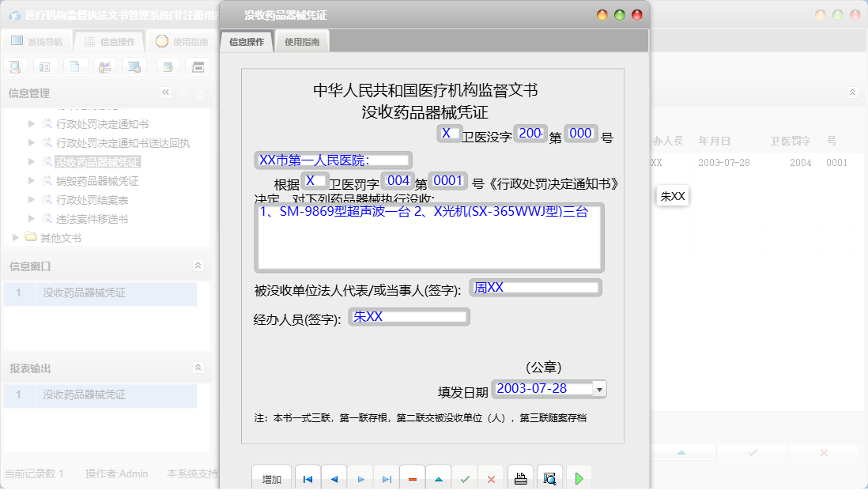The image size is (868, 498).
Task: Switch to the 使用指南 tab
Action: click(301, 40)
